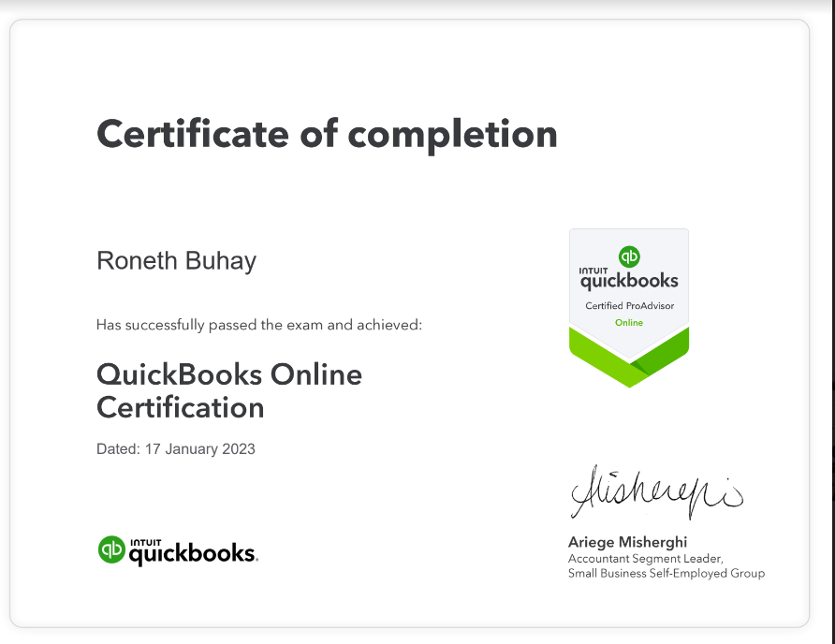
Task: Click the green 'Online' label in the badge
Action: pyautogui.click(x=629, y=323)
